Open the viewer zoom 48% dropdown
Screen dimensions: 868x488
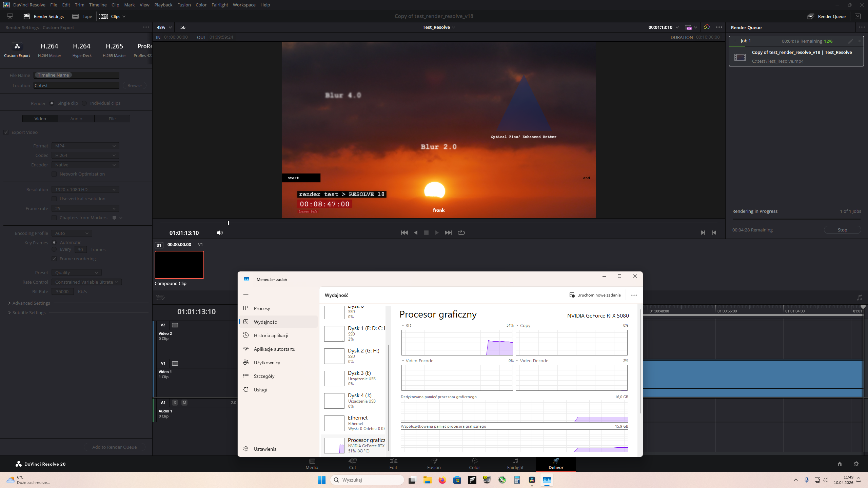click(x=164, y=27)
